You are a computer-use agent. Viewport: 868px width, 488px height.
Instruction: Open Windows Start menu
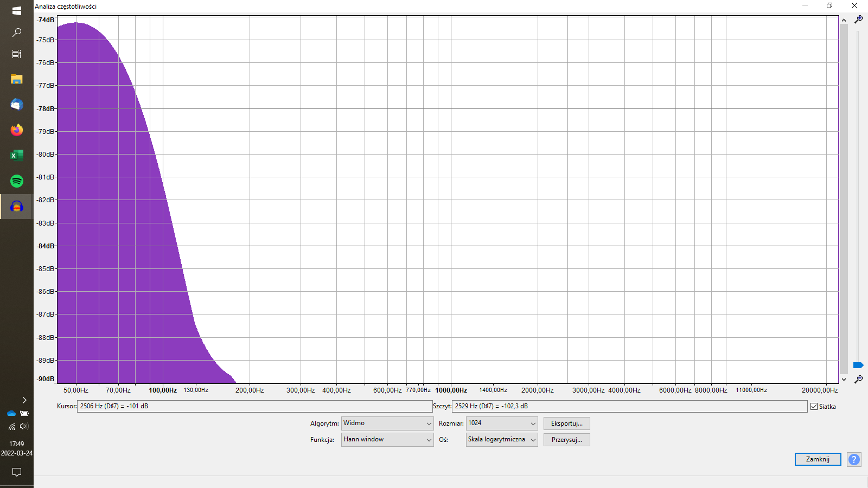click(17, 10)
